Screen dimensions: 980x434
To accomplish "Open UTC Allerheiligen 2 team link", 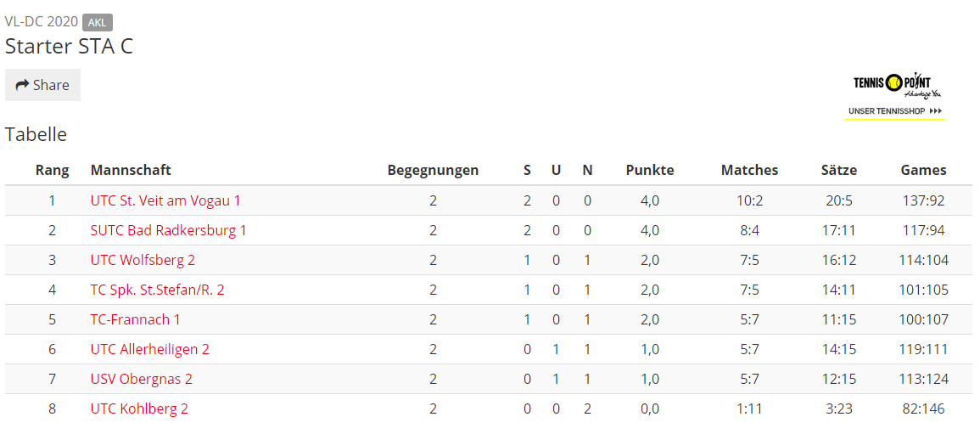I will tap(150, 349).
